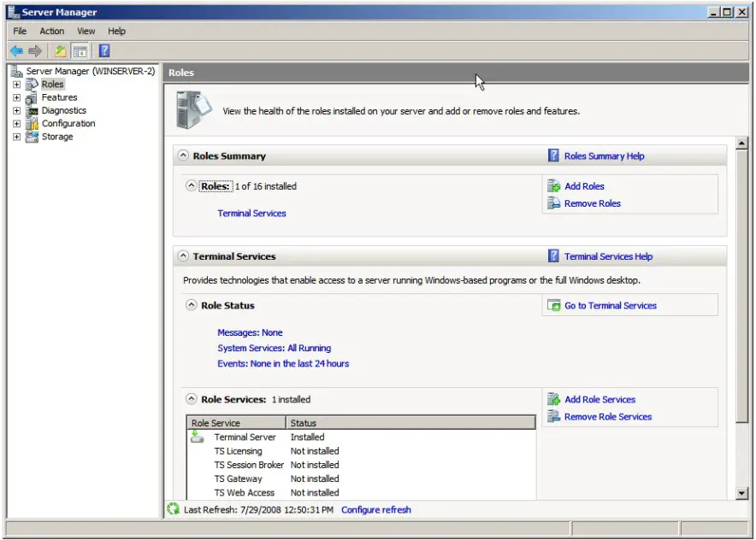Viewport: 756px width, 540px height.
Task: Select the TS Gateway row in Role Services table
Action: [x=238, y=478]
